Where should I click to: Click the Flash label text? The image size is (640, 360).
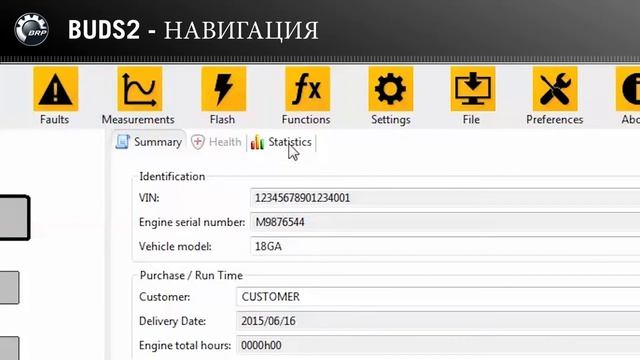pos(222,120)
